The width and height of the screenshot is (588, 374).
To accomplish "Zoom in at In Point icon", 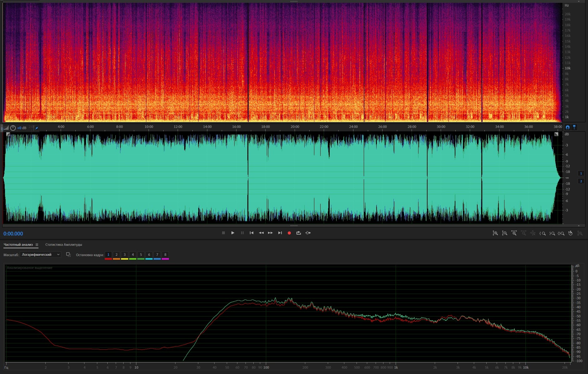I will coord(542,233).
